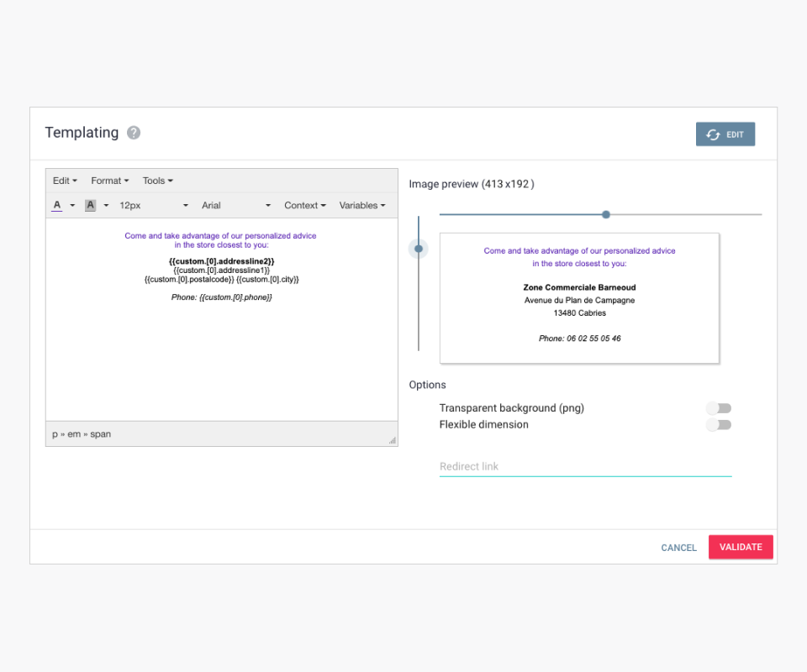807x672 pixels.
Task: Click the Validate button
Action: pos(741,547)
